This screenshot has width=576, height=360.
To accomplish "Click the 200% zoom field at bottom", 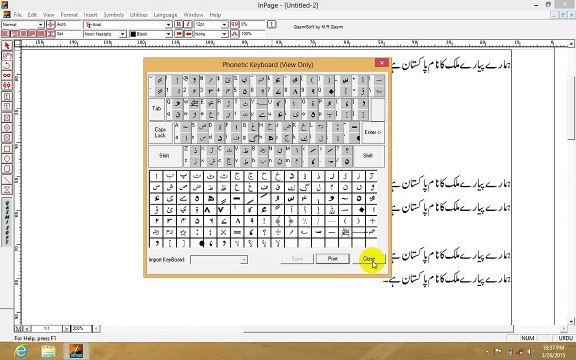I will 80,328.
